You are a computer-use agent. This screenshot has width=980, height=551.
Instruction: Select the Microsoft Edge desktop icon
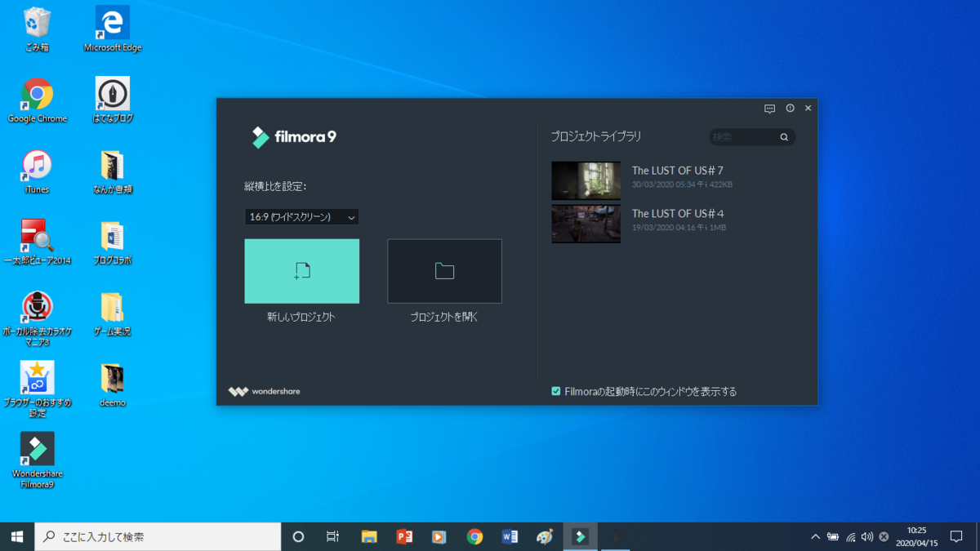coord(113,29)
